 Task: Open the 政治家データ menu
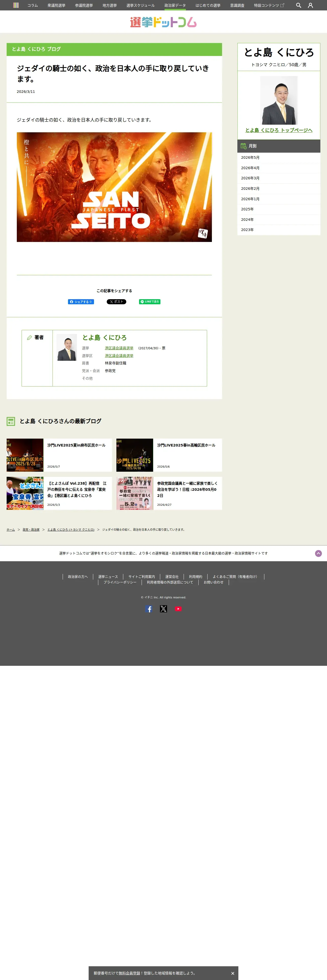pyautogui.click(x=175, y=5)
